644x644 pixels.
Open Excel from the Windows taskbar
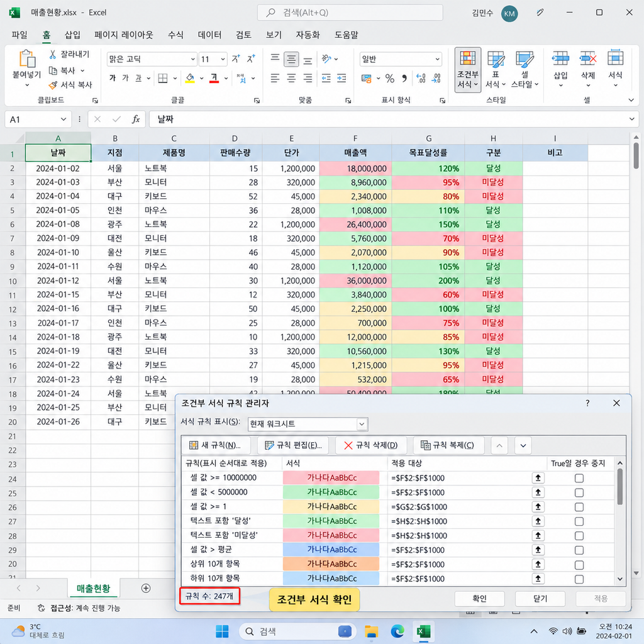[x=423, y=631]
